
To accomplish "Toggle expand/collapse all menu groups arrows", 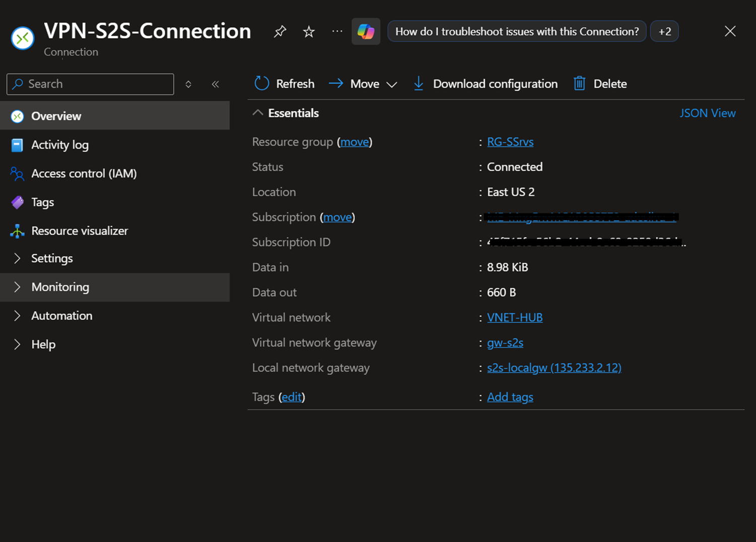I will tap(188, 84).
